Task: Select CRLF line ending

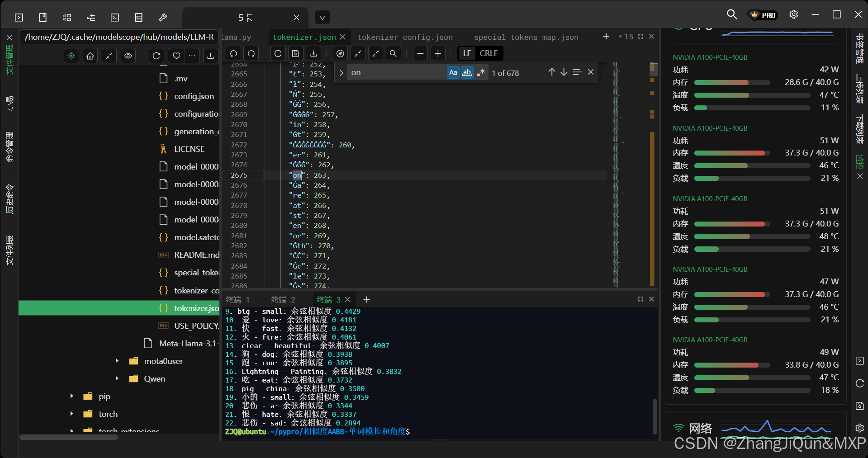Action: point(489,53)
